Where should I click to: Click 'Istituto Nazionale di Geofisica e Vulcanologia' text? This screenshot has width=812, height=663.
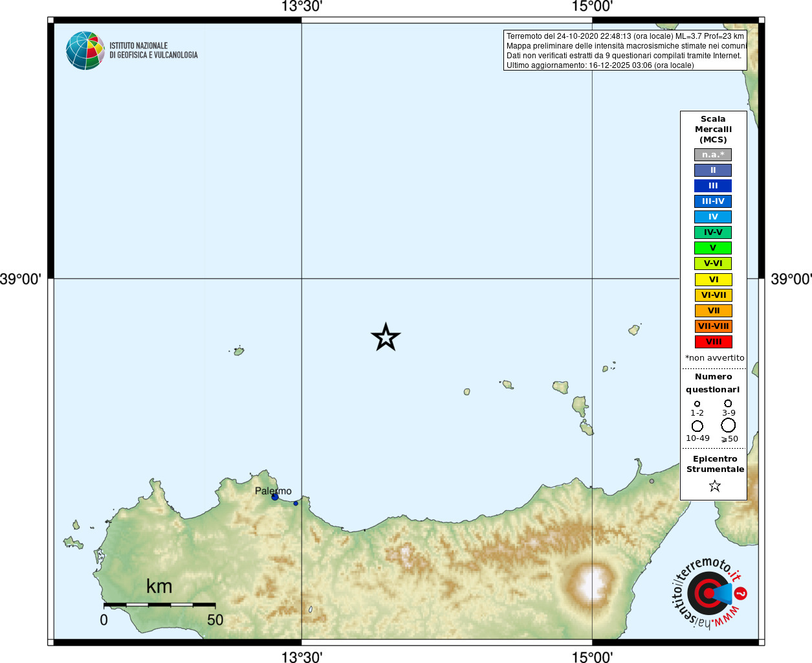(x=153, y=51)
